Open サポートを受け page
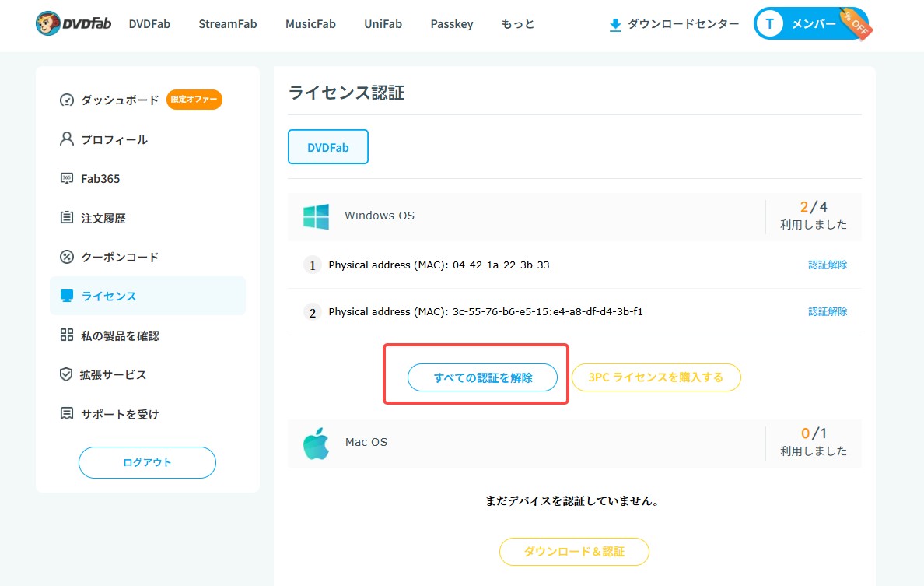 [120, 414]
